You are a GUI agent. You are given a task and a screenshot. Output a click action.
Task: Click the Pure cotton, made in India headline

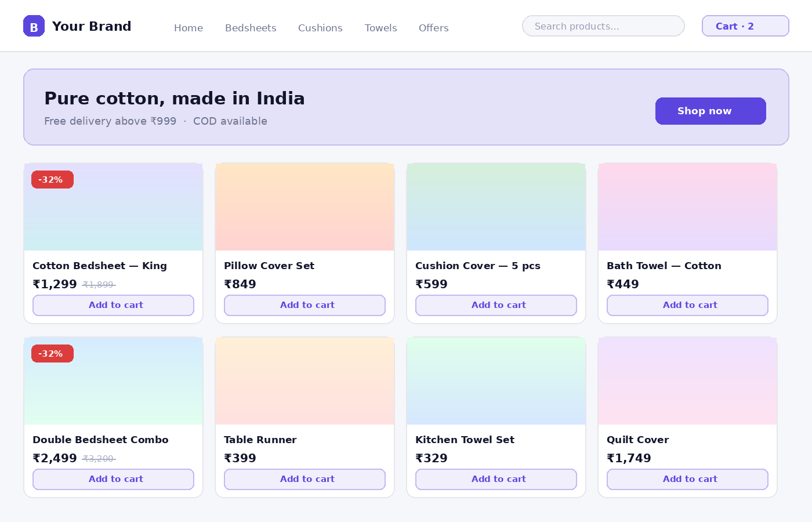tap(175, 98)
